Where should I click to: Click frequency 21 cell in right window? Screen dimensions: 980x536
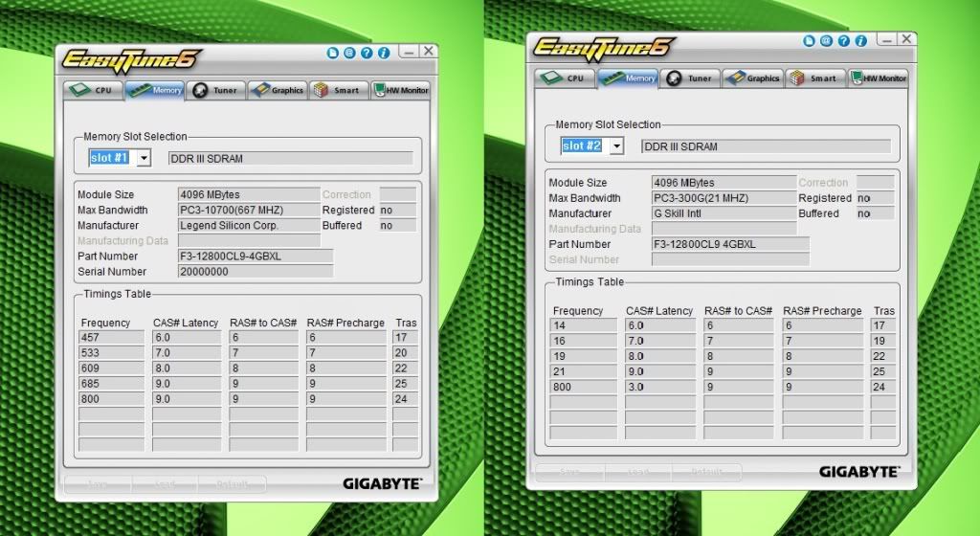click(x=584, y=371)
